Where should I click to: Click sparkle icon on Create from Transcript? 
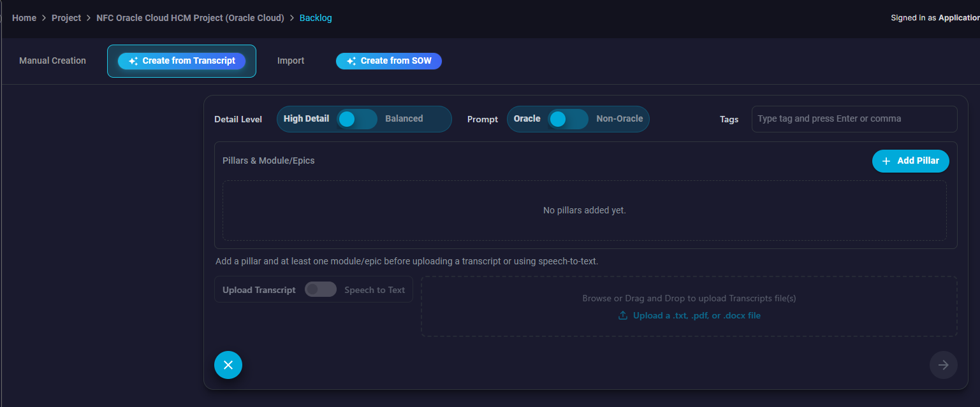click(133, 61)
